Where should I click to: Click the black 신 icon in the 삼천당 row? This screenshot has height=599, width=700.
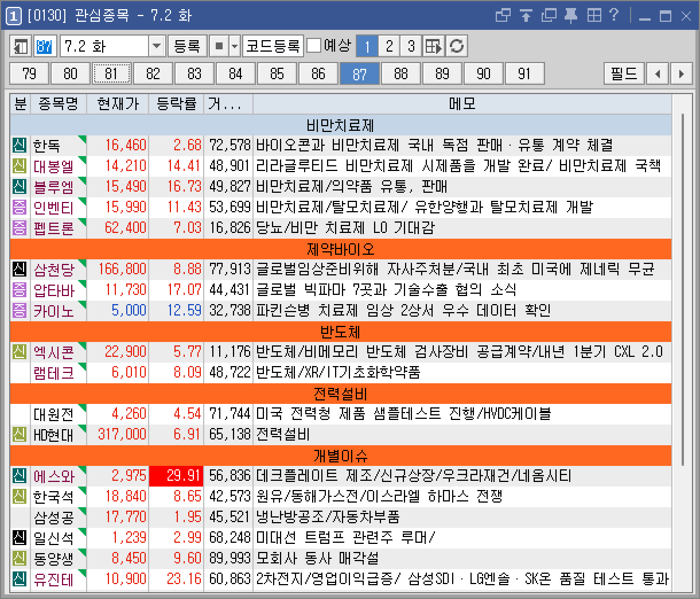click(x=20, y=269)
